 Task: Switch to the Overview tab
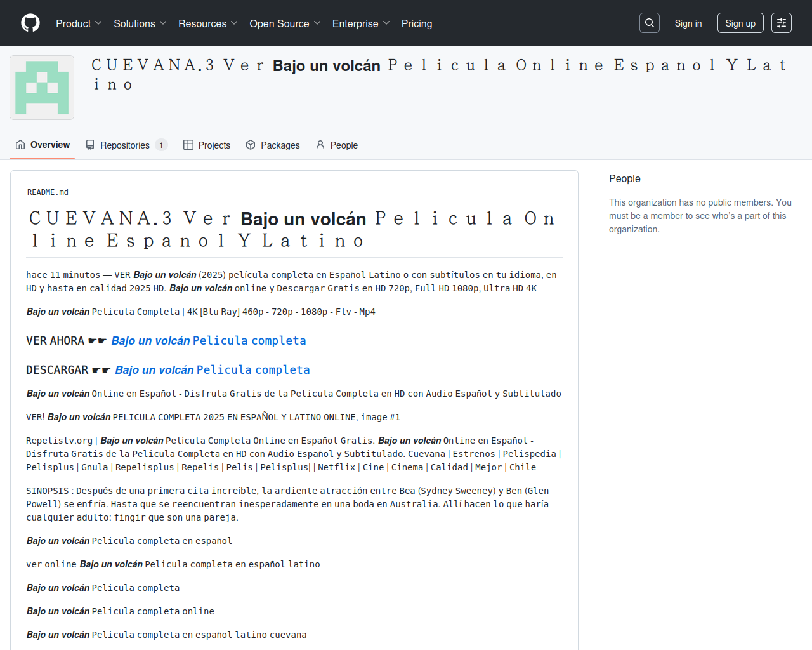coord(43,145)
